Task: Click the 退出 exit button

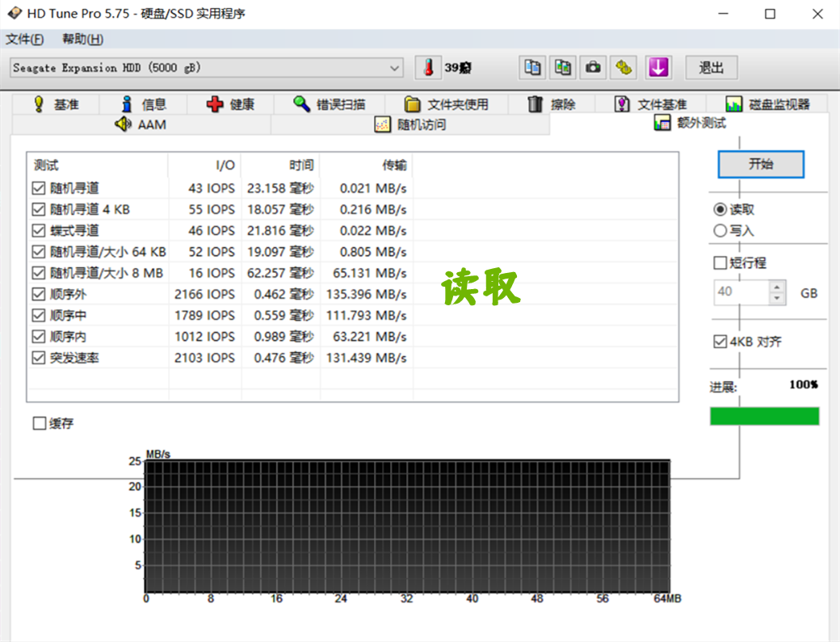Action: click(712, 68)
